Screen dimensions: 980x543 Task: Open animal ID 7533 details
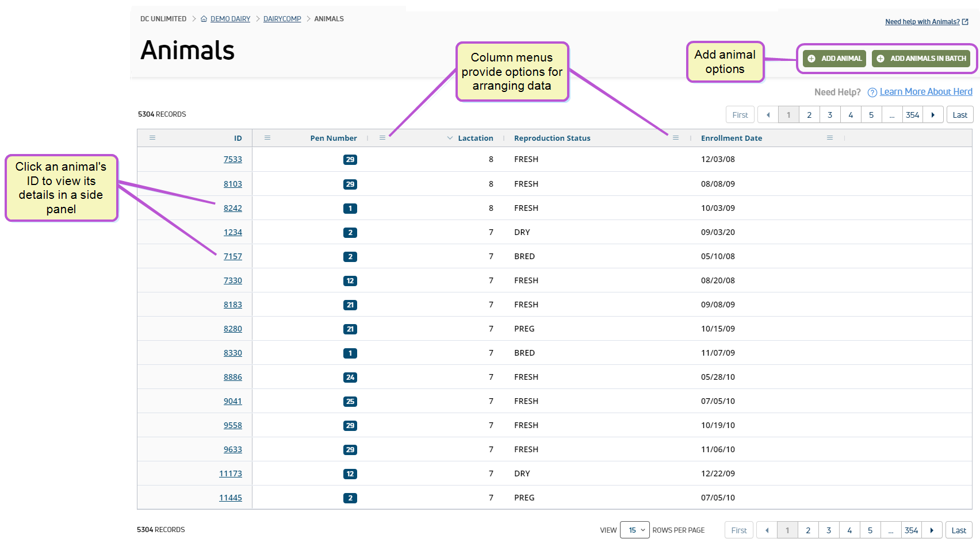(233, 160)
